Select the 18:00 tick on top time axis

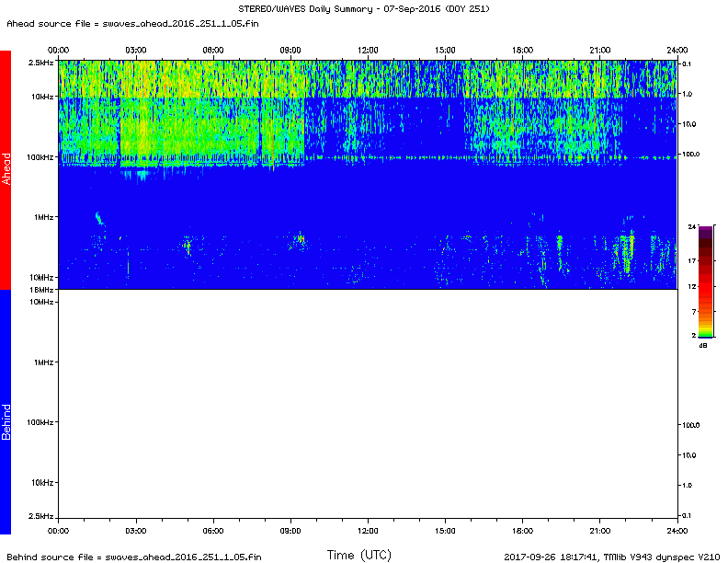pyautogui.click(x=522, y=49)
